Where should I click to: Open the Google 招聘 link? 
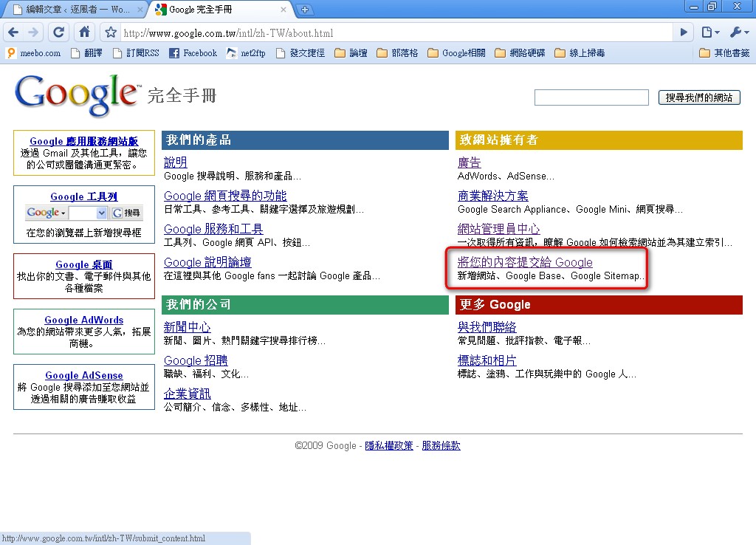tap(196, 361)
